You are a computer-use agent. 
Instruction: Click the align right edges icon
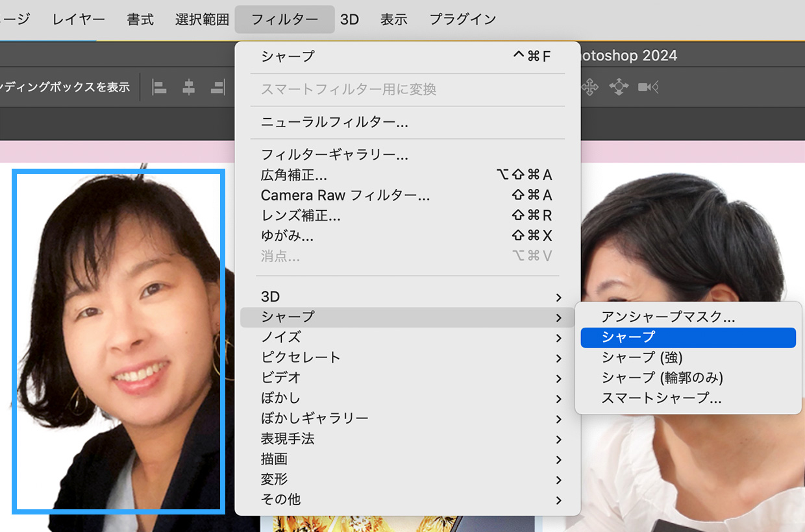pyautogui.click(x=217, y=87)
